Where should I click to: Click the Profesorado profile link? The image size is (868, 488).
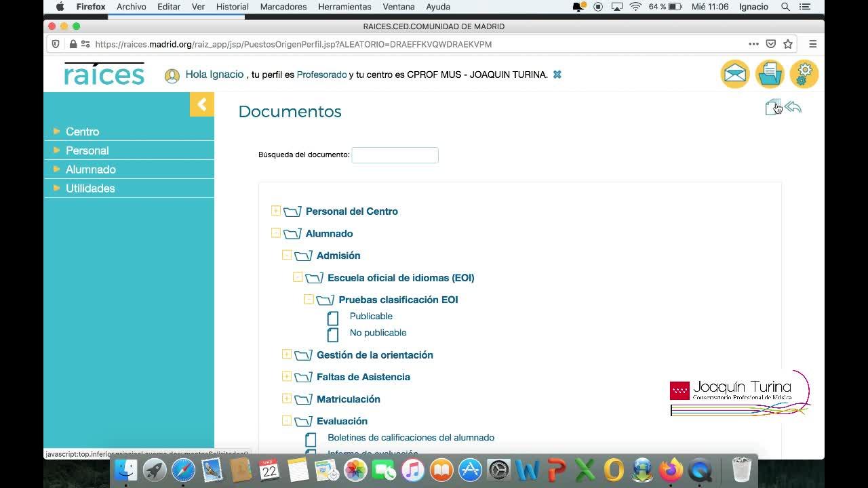coord(321,75)
